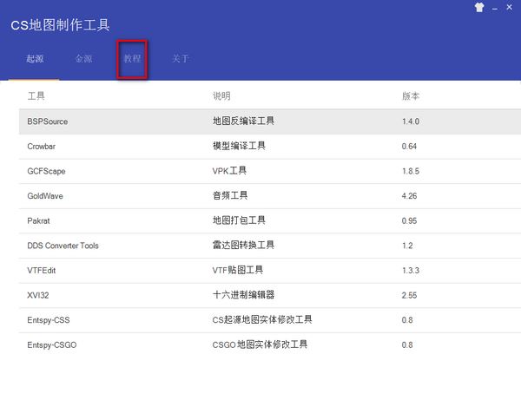Click version 2.55 of XVI32
The width and height of the screenshot is (521, 420).
point(409,295)
